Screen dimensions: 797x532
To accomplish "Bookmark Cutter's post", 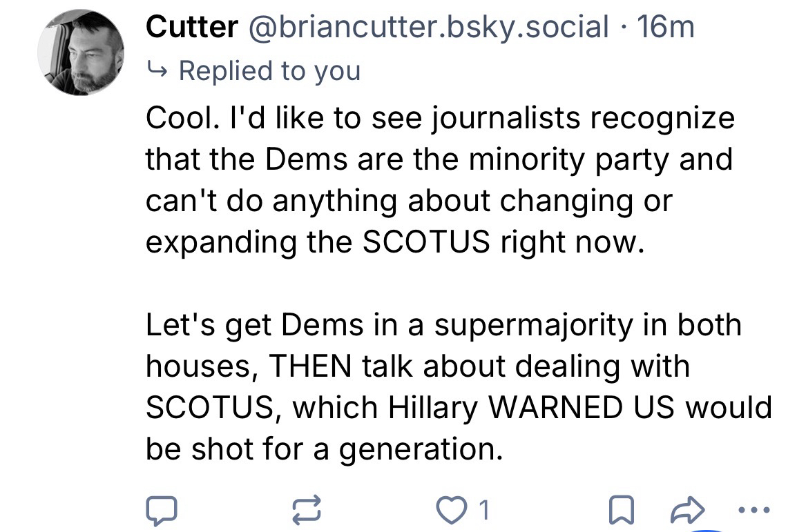I will tap(622, 511).
